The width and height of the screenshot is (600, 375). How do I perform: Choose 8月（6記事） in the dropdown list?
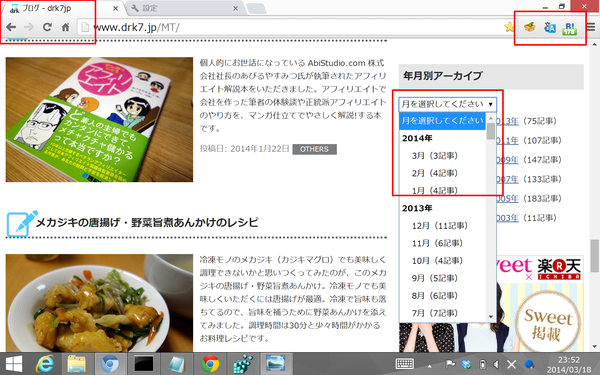click(442, 296)
